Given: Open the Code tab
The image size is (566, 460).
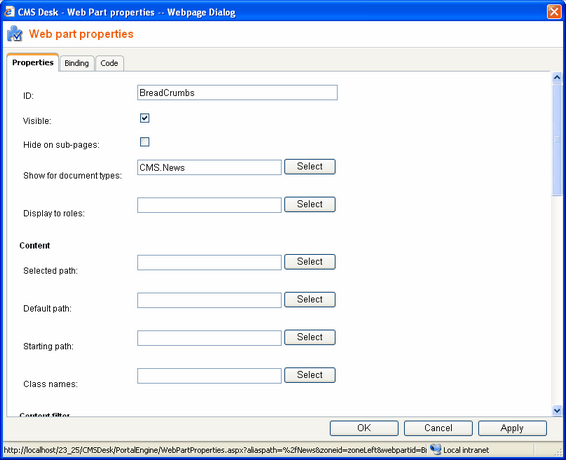Looking at the screenshot, I should (x=109, y=63).
